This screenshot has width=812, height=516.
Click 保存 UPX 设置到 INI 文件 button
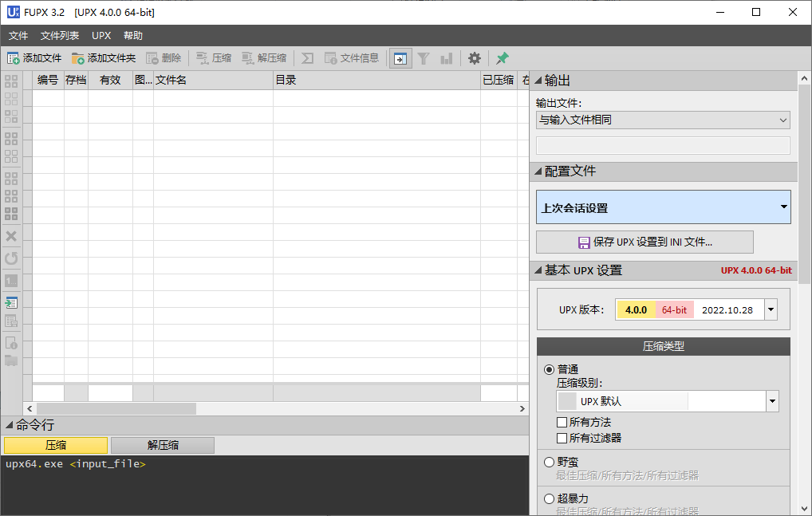click(x=644, y=242)
